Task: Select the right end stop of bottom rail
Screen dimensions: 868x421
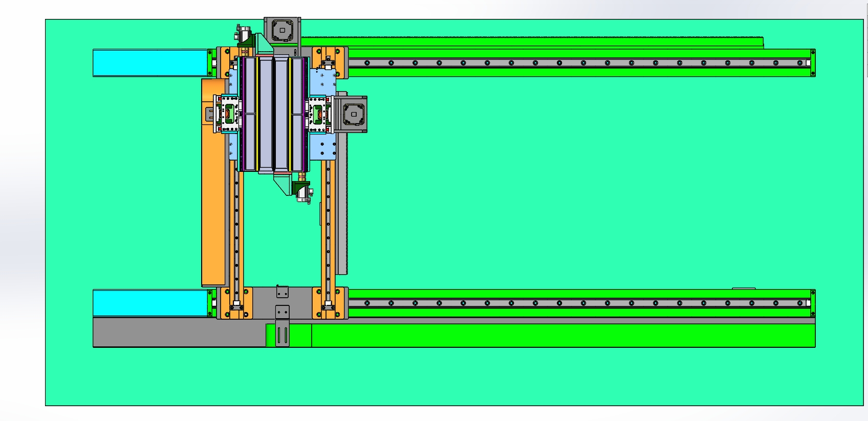Action: 813,303
